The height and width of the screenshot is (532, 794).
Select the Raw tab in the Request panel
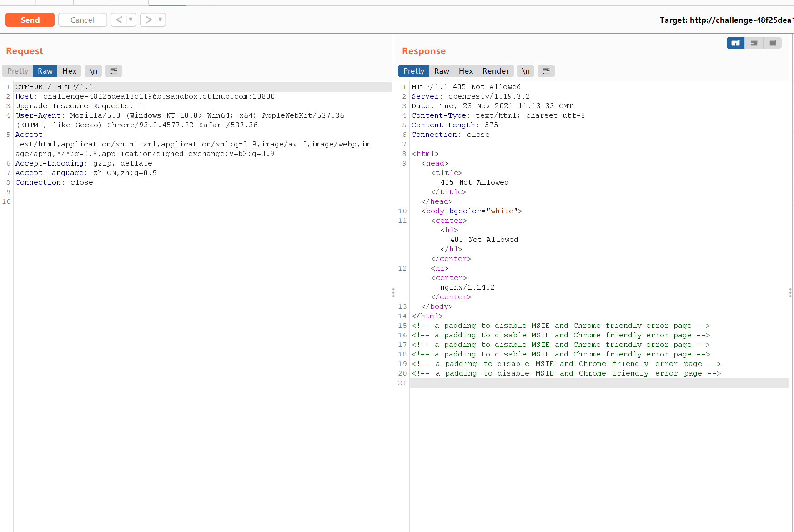pyautogui.click(x=45, y=71)
